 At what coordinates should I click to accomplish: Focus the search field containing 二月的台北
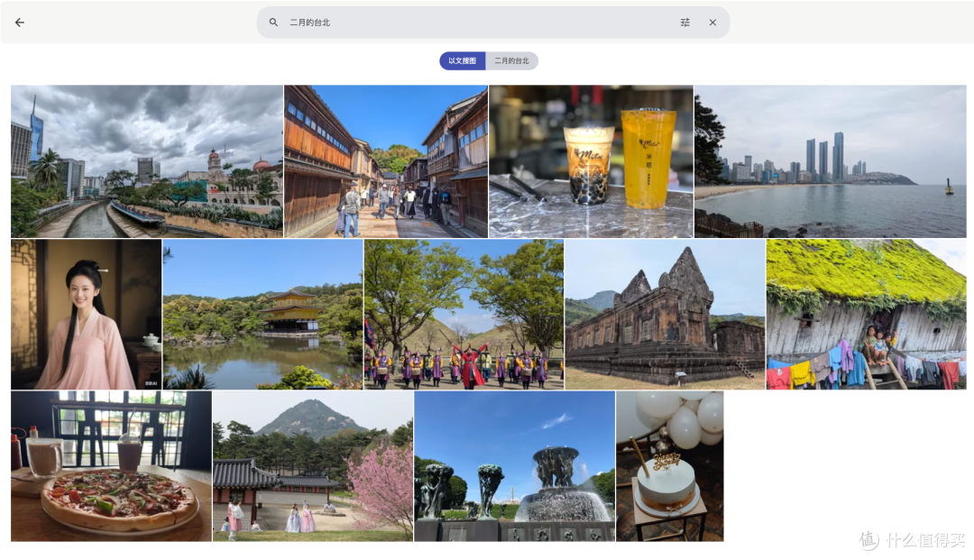pyautogui.click(x=492, y=23)
